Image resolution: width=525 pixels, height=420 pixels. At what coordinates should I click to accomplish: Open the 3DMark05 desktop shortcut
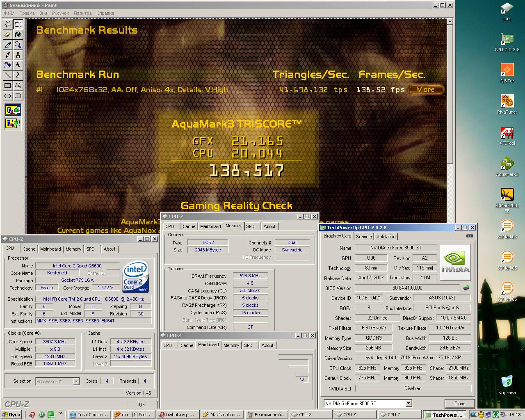click(x=507, y=261)
